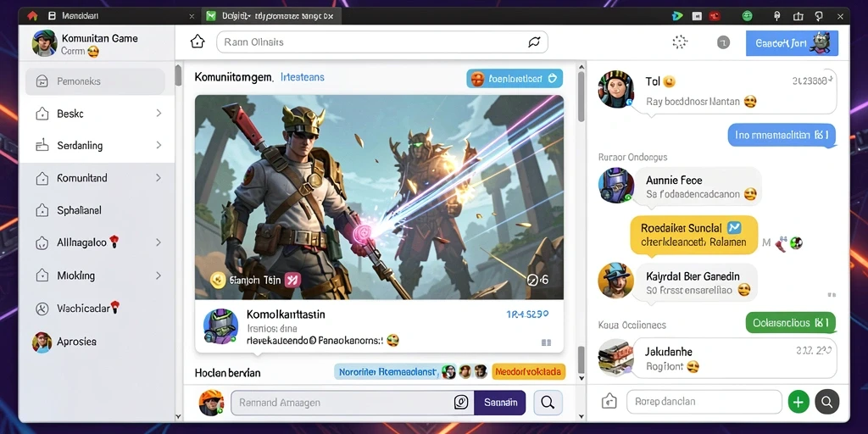Screen dimensions: 868x434
Task: Select Beskc in the sidebar
Action: tap(70, 114)
